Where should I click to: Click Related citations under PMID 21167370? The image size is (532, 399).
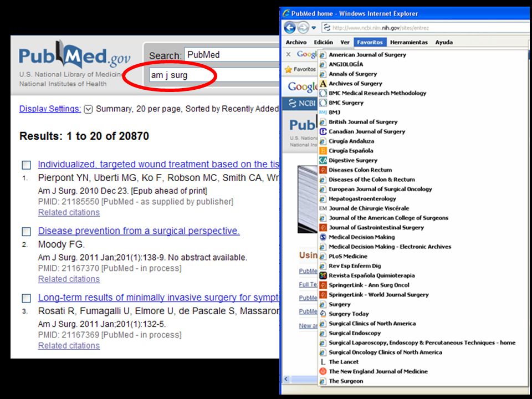(69, 279)
